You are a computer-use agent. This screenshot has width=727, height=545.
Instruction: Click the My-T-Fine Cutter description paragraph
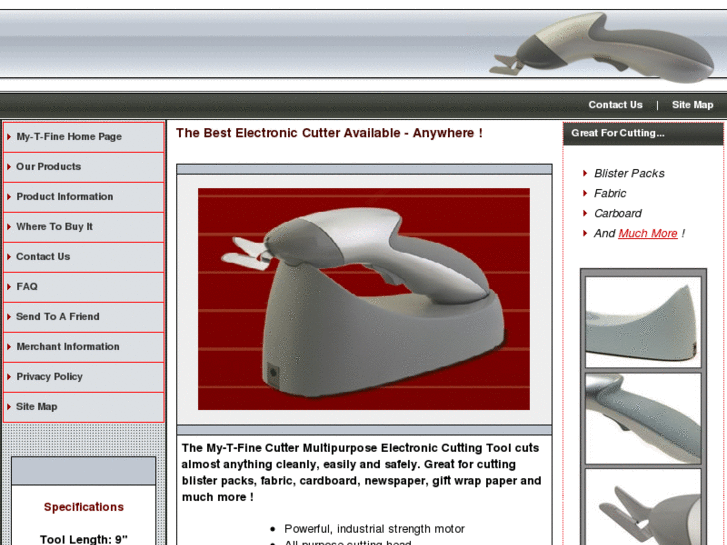(x=361, y=472)
